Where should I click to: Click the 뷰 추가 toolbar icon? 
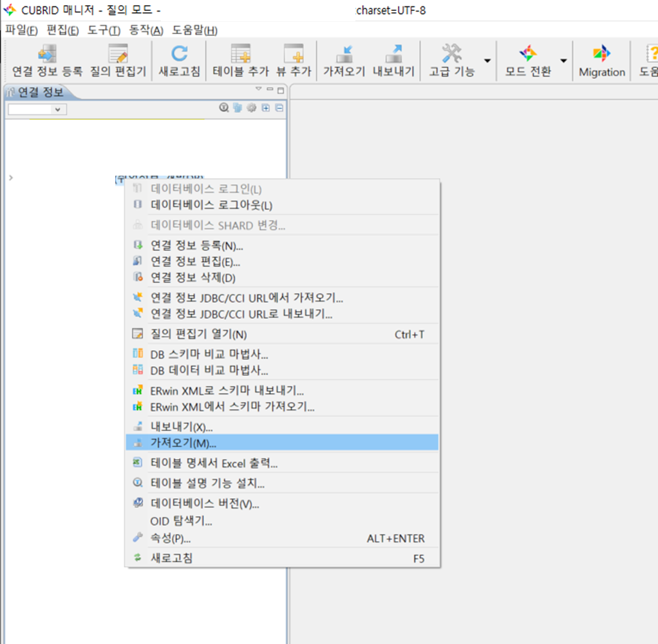(x=294, y=54)
